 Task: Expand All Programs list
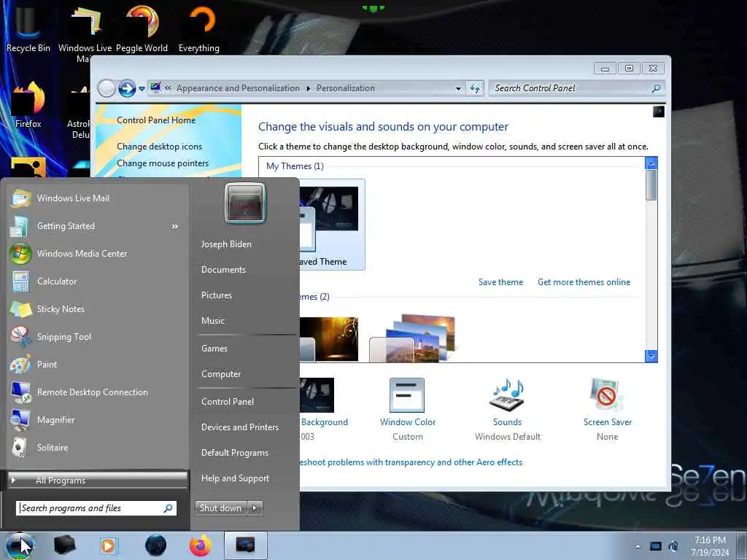point(98,480)
